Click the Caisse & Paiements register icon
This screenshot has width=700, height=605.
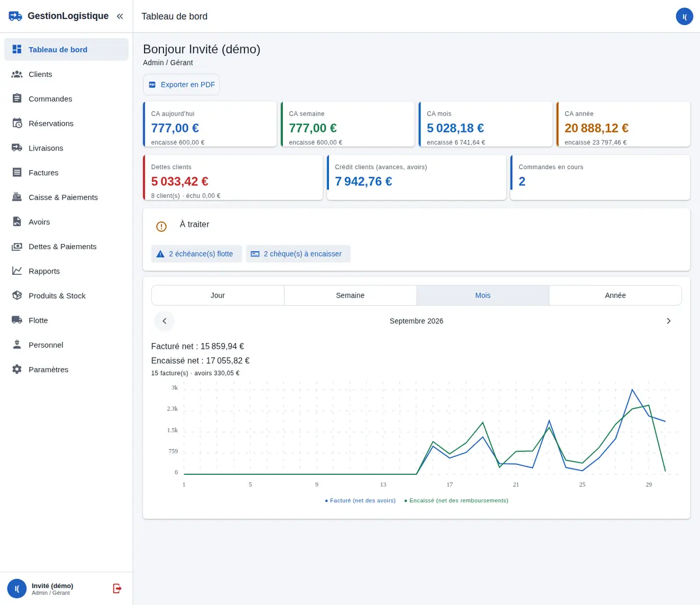17,197
